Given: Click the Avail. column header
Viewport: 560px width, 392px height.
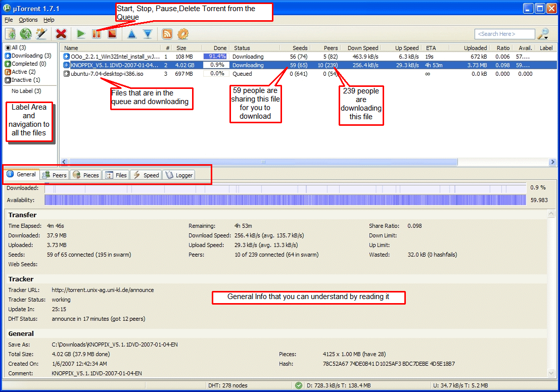Looking at the screenshot, I should 524,48.
